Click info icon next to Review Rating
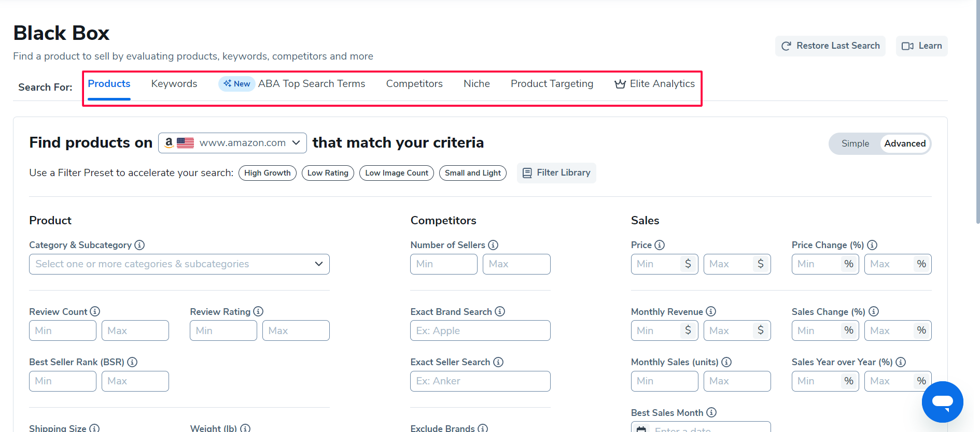This screenshot has width=980, height=432. click(258, 311)
